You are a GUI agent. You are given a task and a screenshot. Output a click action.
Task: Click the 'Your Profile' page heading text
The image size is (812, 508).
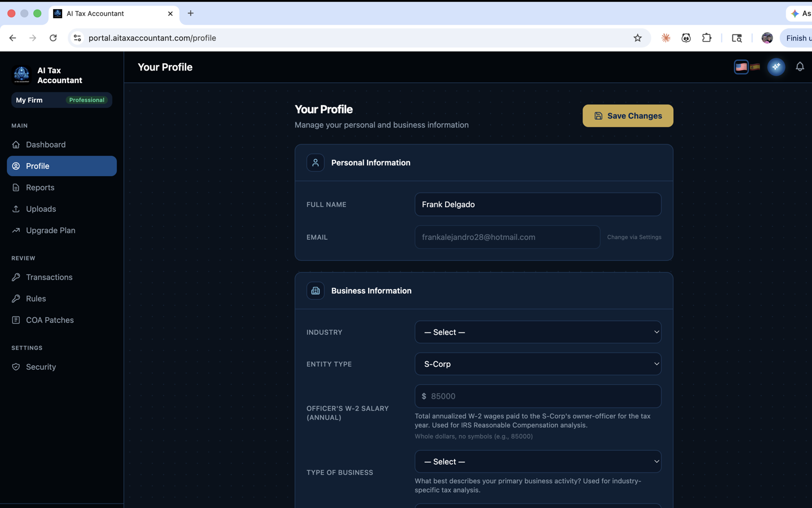click(324, 110)
